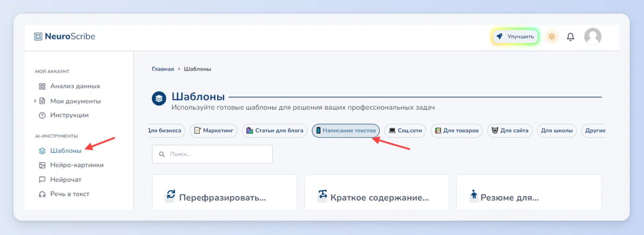Click the Нейро-картинки image icon
The width and height of the screenshot is (644, 235).
42,165
